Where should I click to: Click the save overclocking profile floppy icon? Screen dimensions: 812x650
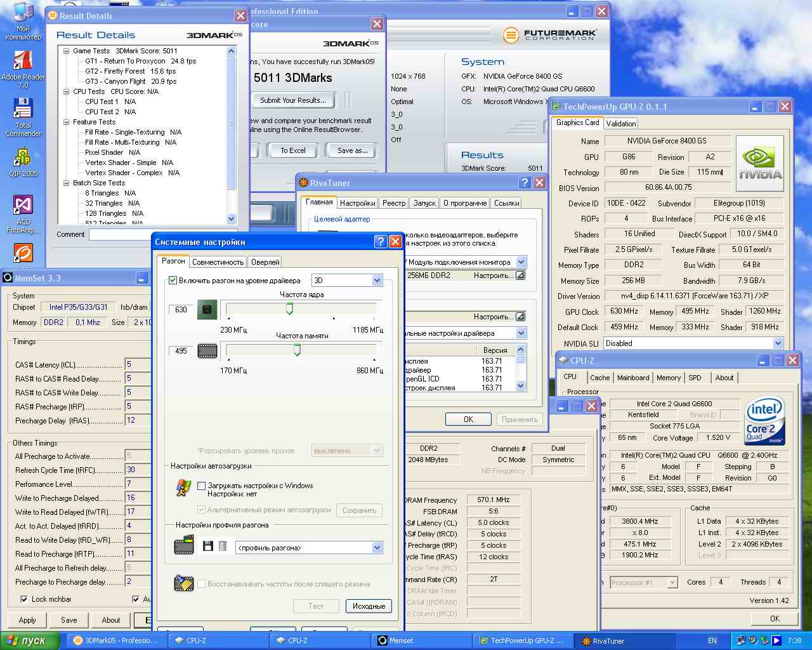click(x=207, y=546)
